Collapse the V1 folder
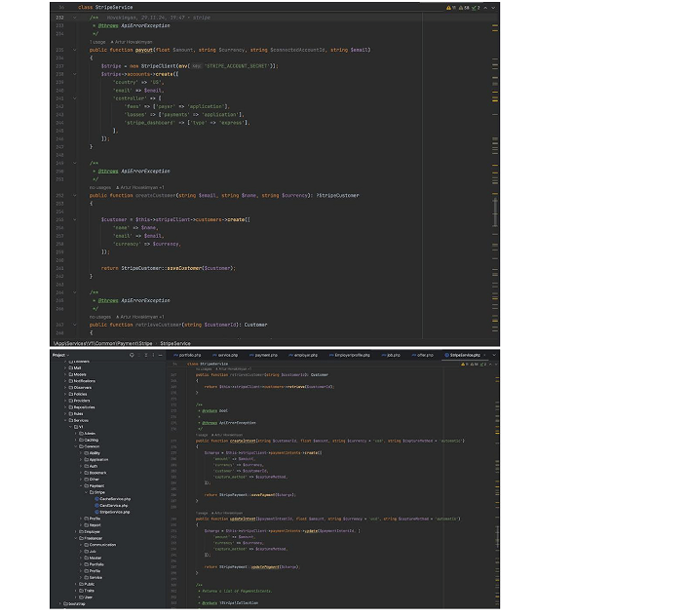Viewport: 689px width, 616px height. pos(71,427)
